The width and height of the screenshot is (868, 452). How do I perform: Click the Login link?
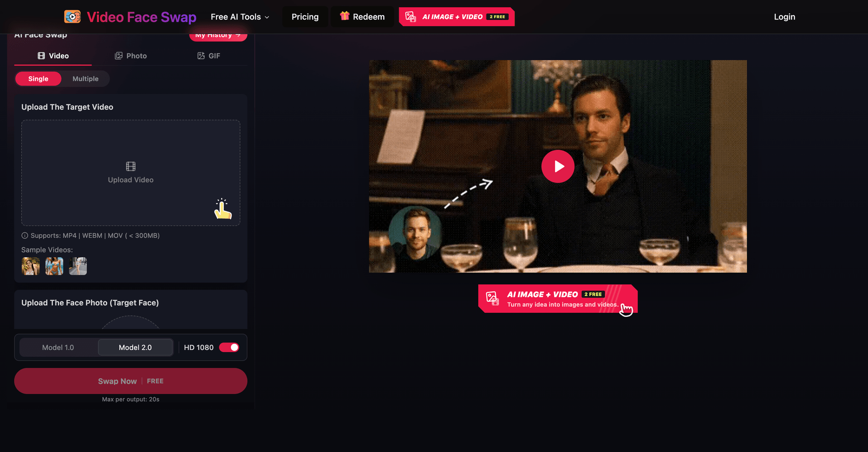click(x=784, y=17)
